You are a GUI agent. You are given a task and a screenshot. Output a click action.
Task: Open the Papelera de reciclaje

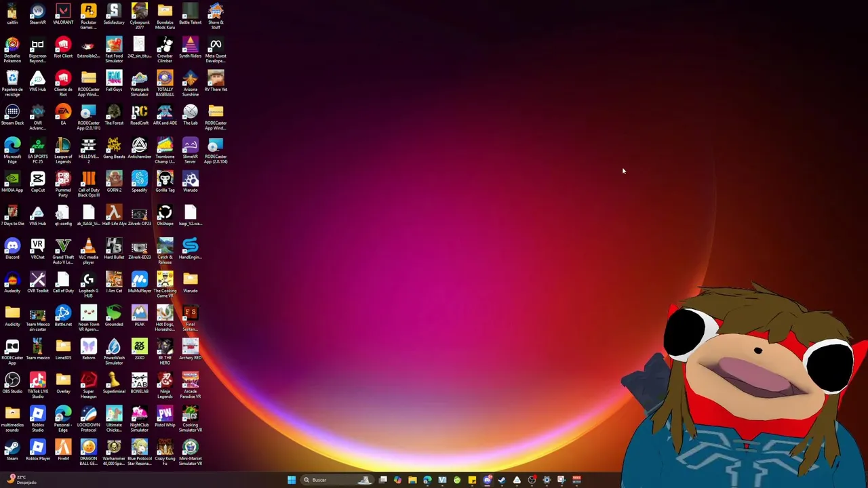pos(12,84)
